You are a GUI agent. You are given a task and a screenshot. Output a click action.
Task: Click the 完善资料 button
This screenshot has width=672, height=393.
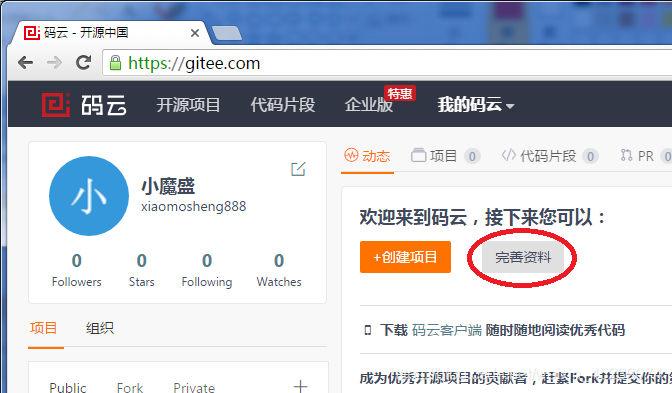tap(523, 257)
